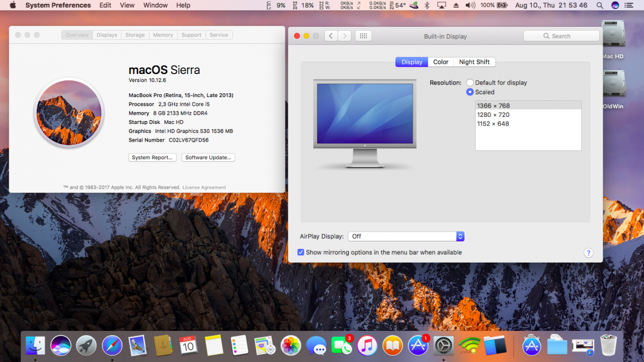The image size is (644, 362).
Task: Open the License Agreement link
Action: 204,187
